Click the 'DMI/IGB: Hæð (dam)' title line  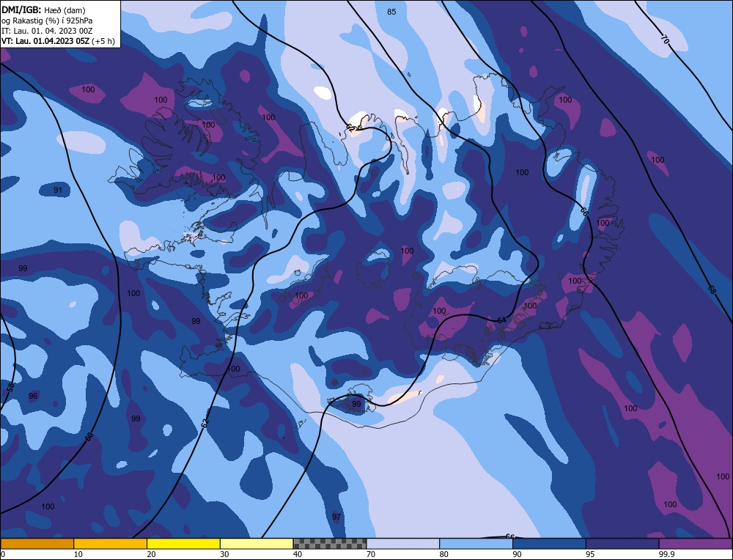pos(43,10)
